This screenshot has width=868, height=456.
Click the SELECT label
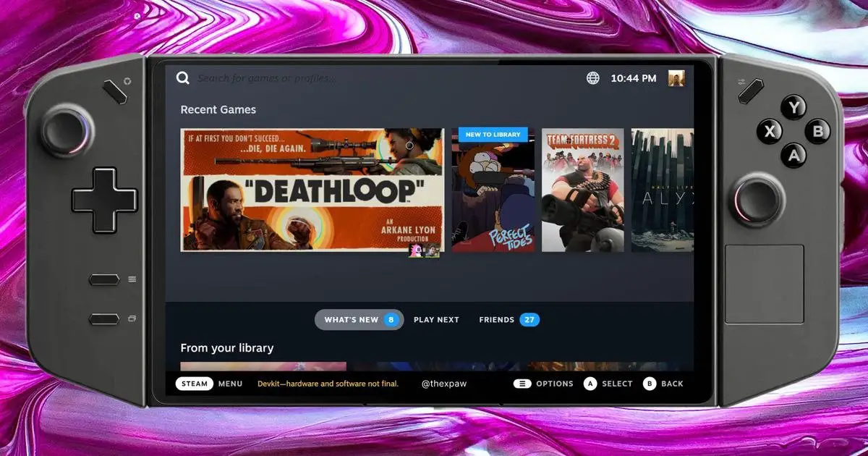(x=617, y=384)
